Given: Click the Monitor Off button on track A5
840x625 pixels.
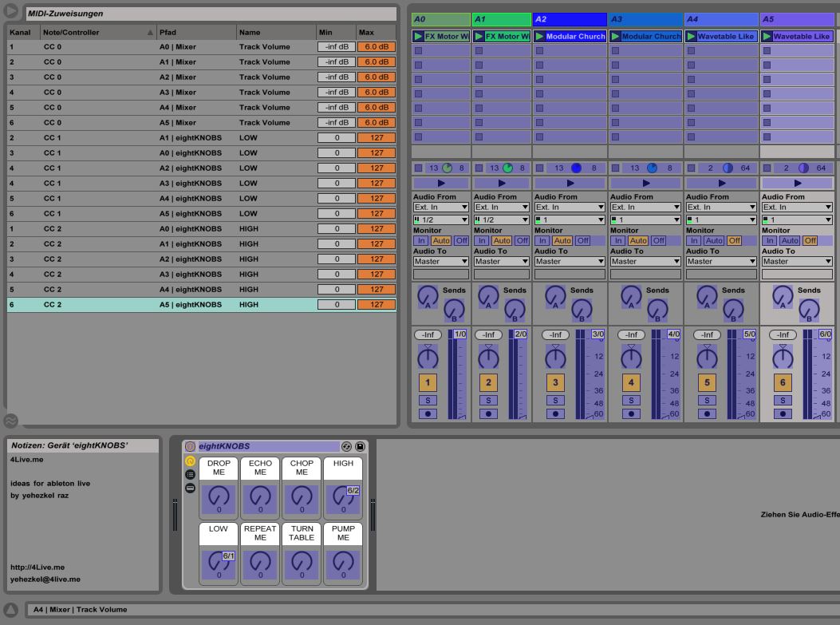Looking at the screenshot, I should [x=810, y=240].
